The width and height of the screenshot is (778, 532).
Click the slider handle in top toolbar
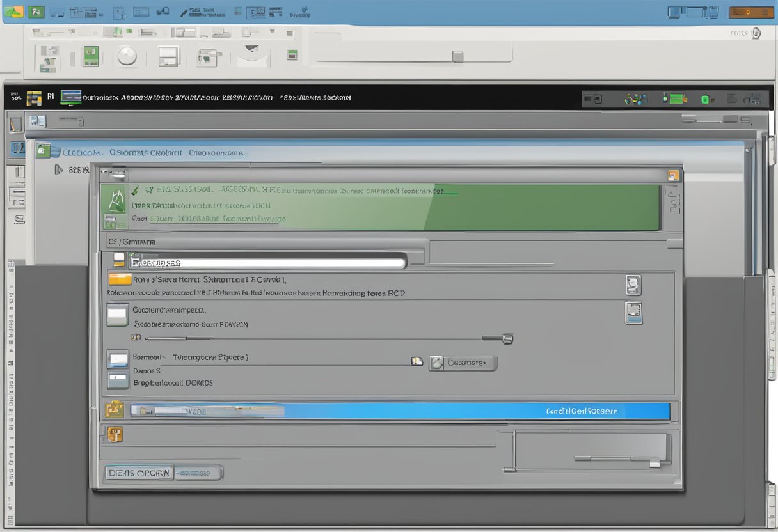coord(457,57)
